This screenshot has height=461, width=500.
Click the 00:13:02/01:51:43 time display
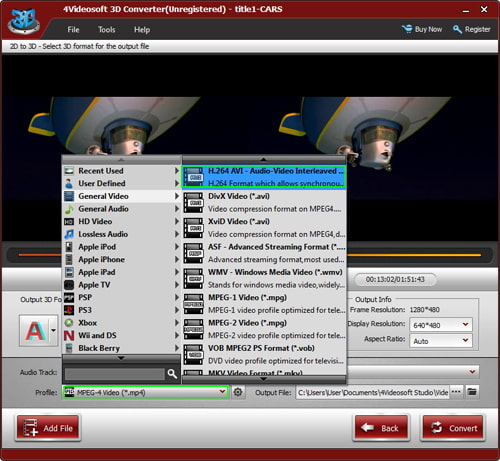[395, 279]
